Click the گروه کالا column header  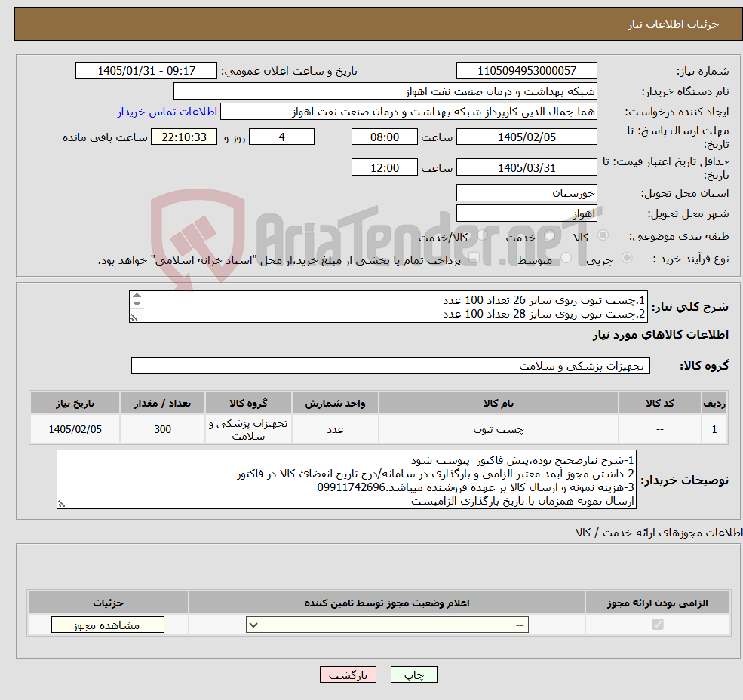coord(248,403)
